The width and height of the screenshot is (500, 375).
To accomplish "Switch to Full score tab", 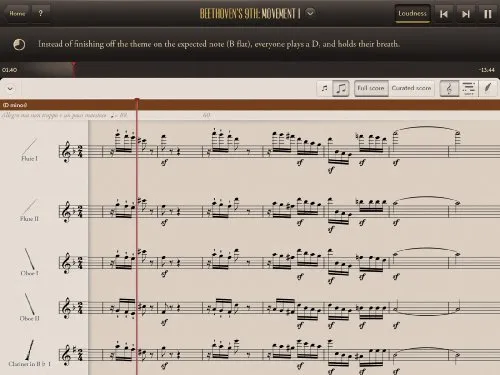I will tap(371, 89).
